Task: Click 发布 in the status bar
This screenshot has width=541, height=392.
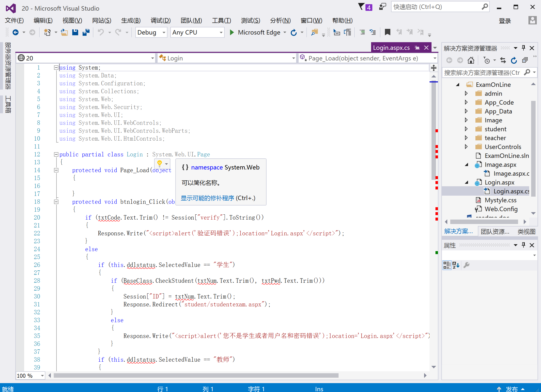Action: coord(512,389)
